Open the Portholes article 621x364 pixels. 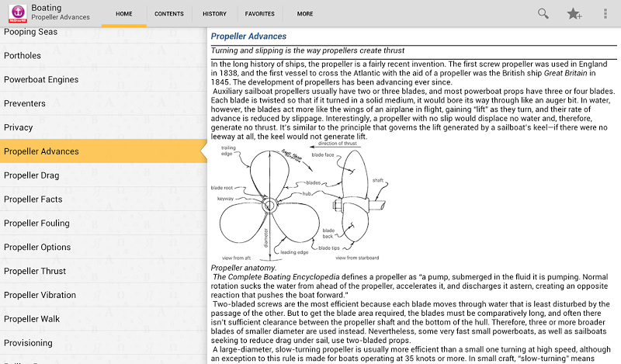point(103,55)
